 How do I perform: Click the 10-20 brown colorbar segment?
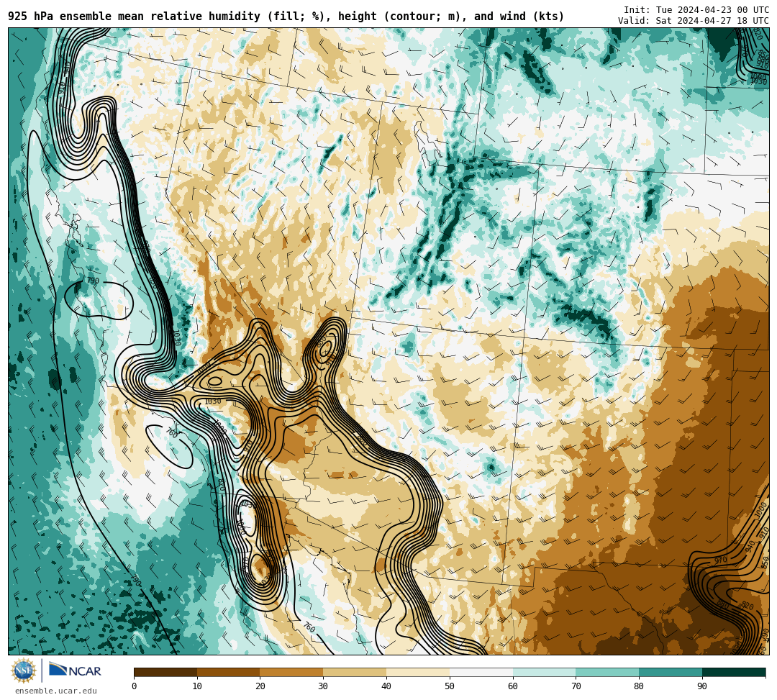click(229, 672)
